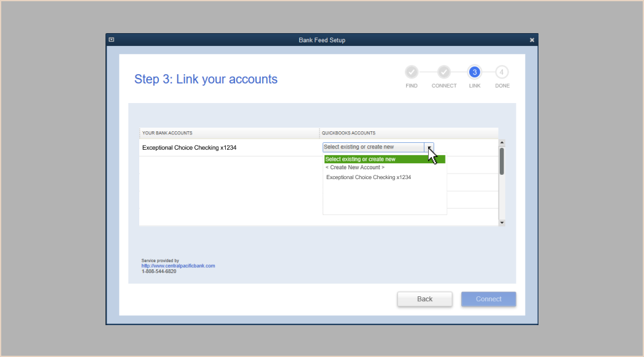
Task: Click the QUICKBOOKS ACCOUNTS column header
Action: [408, 133]
